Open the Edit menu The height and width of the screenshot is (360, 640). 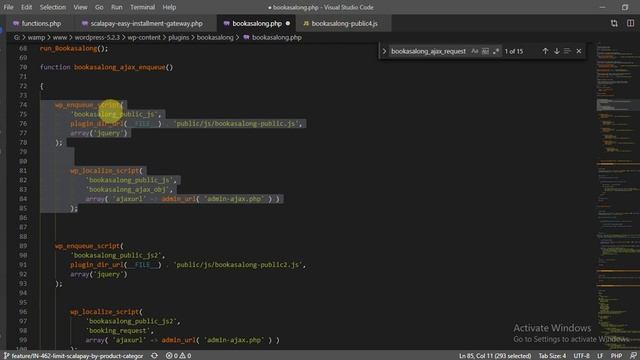tap(27, 7)
